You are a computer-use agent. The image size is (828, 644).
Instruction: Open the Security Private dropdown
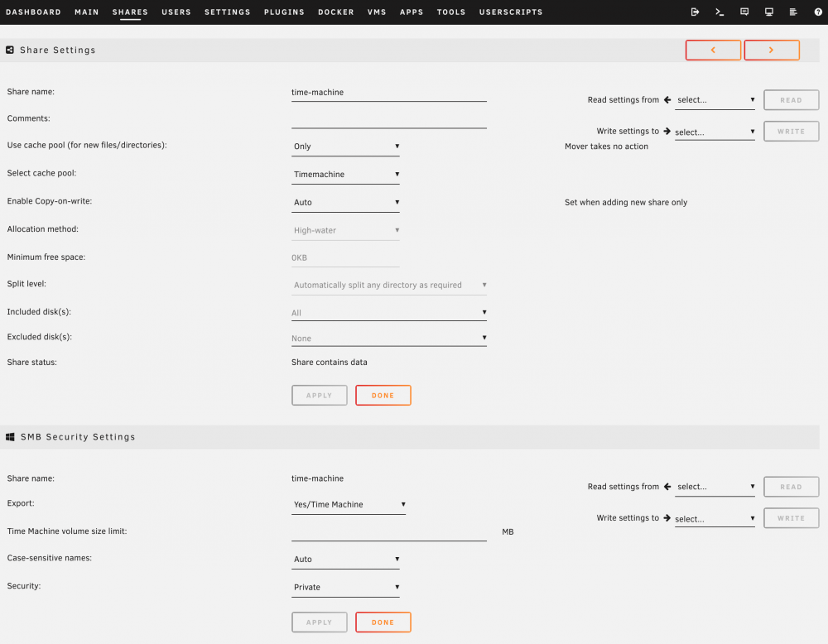(x=345, y=587)
